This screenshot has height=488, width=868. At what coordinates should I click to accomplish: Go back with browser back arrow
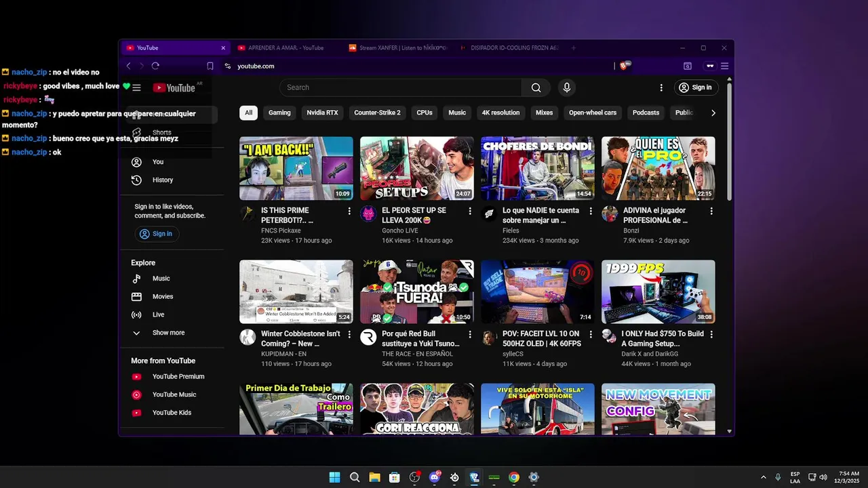click(x=128, y=66)
